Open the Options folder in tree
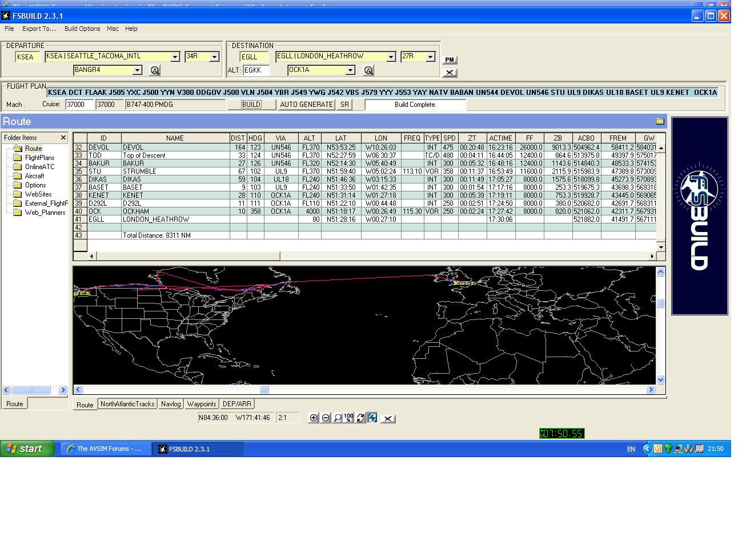This screenshot has height=560, width=746. tap(30, 185)
